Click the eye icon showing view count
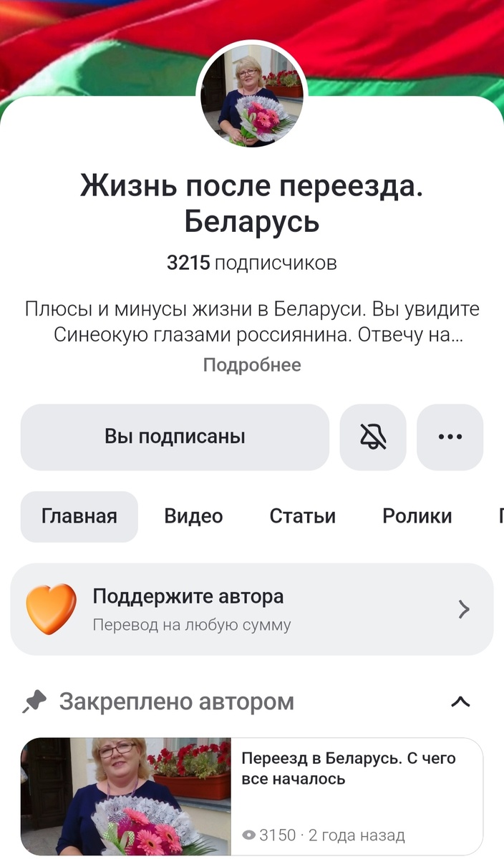The height and width of the screenshot is (859, 504). coord(248,835)
